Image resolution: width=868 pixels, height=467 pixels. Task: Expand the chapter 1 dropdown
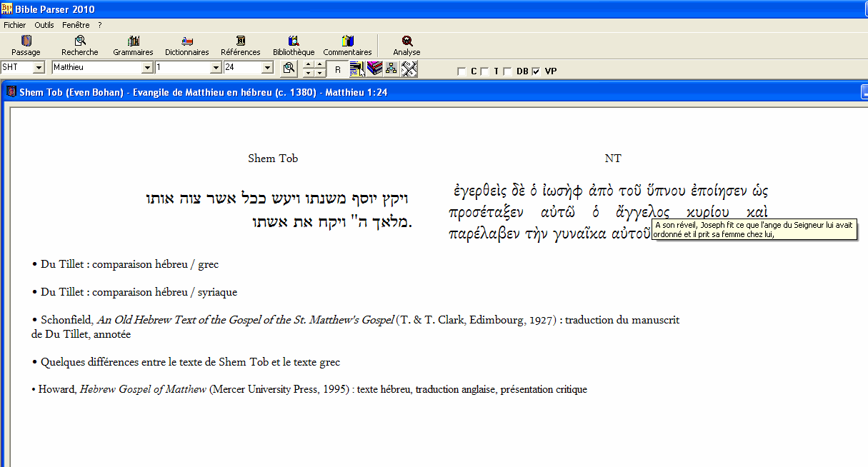point(216,67)
